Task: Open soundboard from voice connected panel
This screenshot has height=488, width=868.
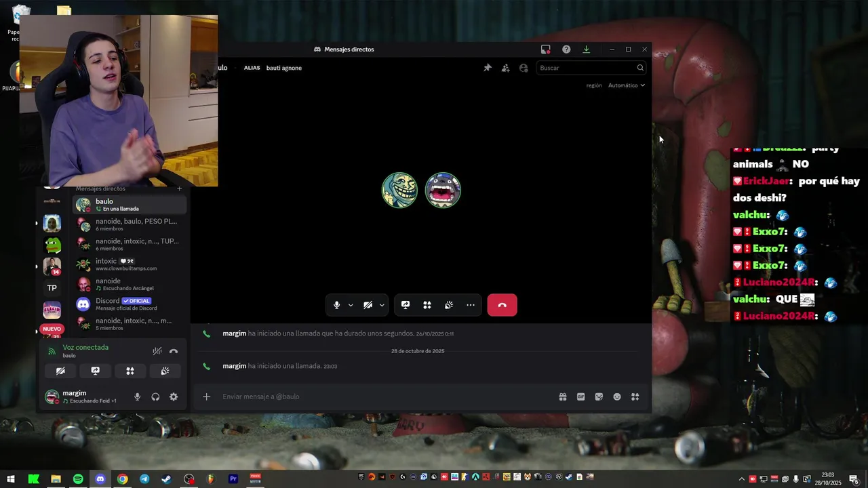Action: [x=165, y=371]
